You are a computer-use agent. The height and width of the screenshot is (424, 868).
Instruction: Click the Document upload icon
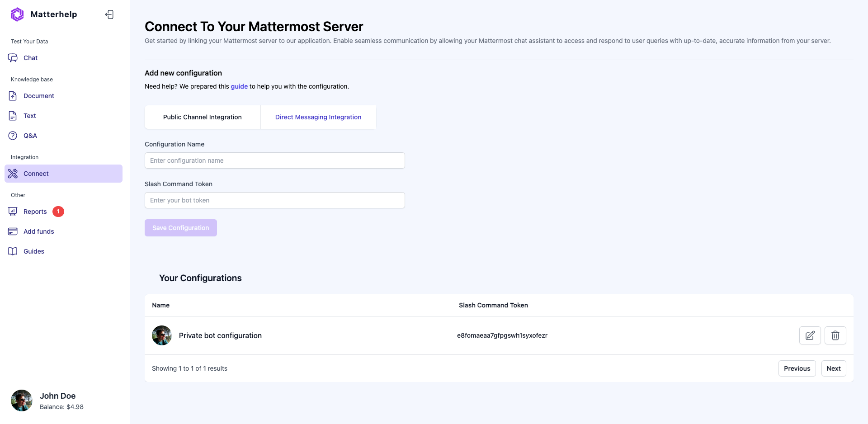(13, 96)
